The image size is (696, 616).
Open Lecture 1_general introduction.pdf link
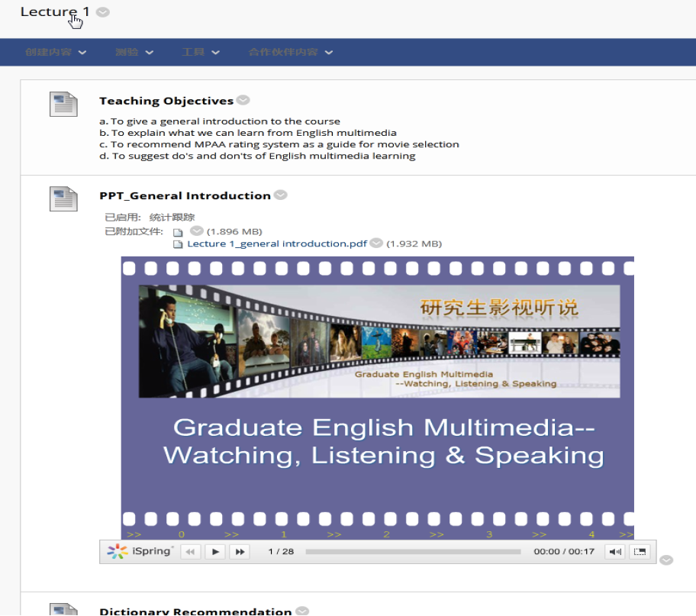coord(277,244)
